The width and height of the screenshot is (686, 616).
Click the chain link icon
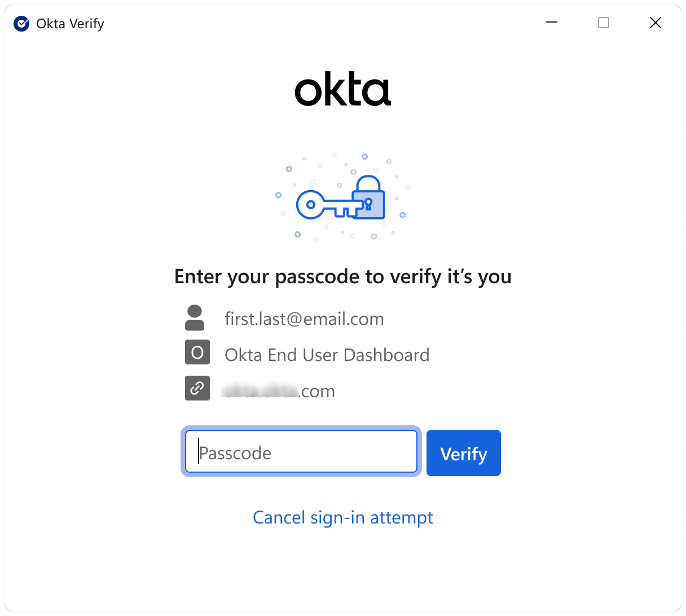pyautogui.click(x=197, y=389)
